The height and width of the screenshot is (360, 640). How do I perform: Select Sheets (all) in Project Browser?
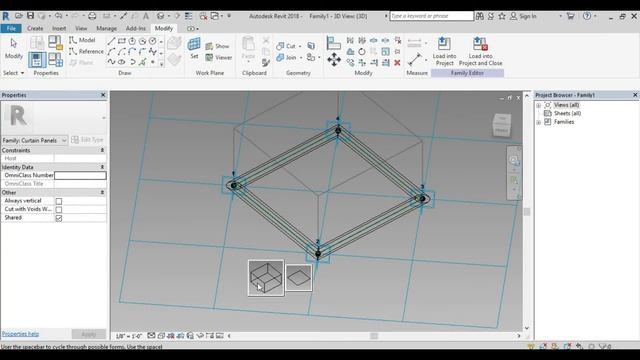click(x=567, y=113)
